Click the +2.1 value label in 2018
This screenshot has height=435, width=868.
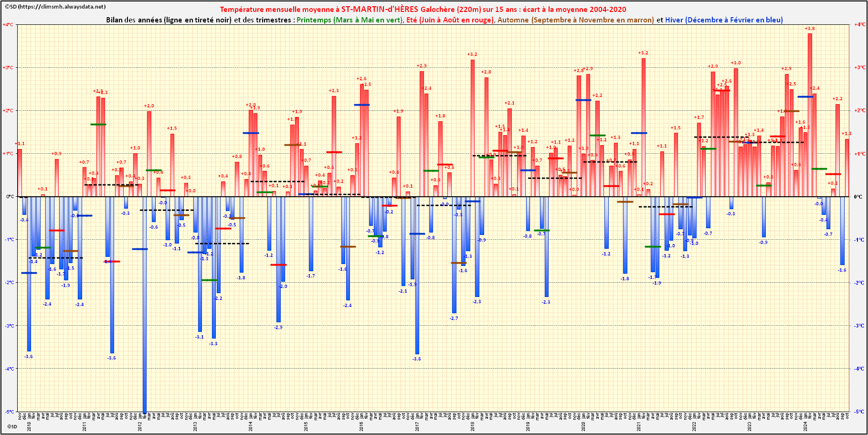pos(509,103)
